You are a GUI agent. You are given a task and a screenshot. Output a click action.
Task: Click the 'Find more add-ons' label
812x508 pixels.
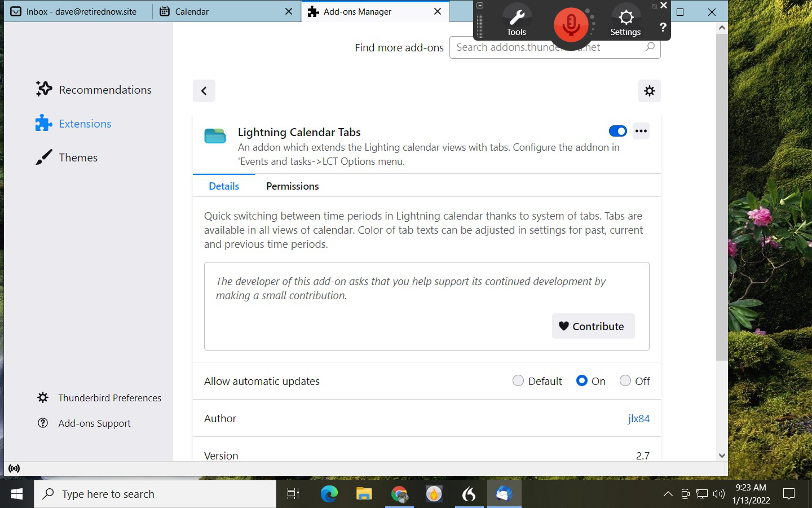click(399, 48)
